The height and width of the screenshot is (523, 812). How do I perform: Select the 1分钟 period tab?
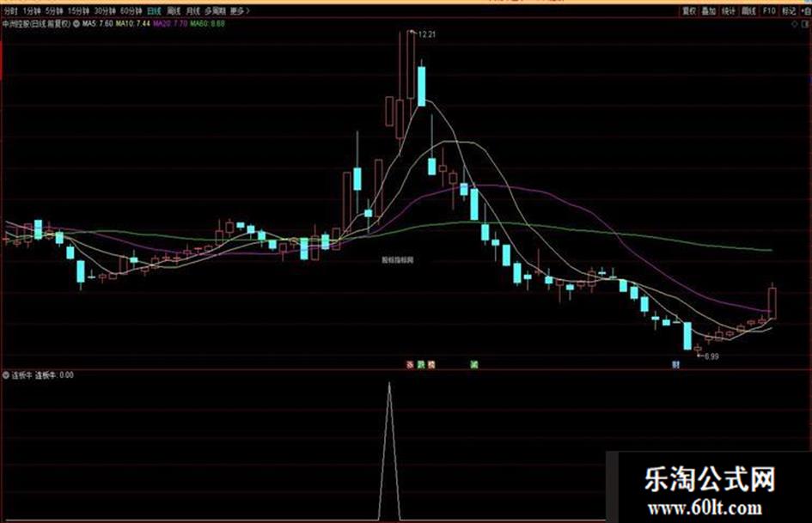[x=32, y=11]
